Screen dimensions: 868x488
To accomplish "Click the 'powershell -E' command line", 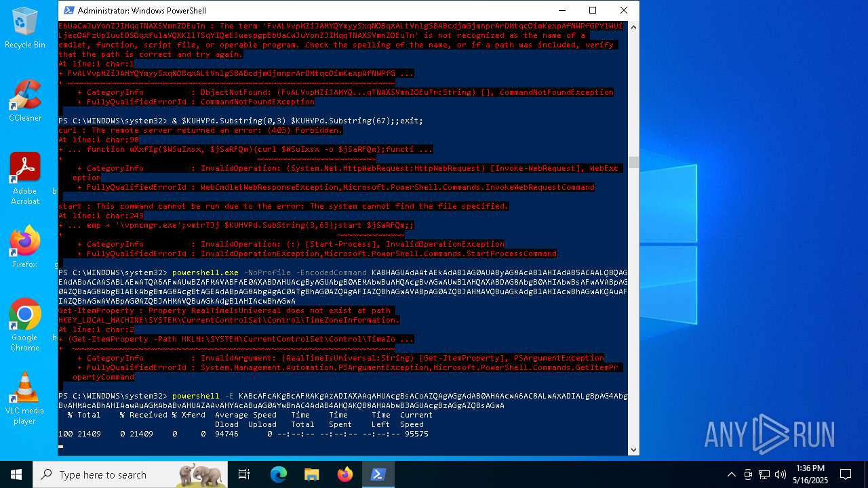I will point(343,401).
